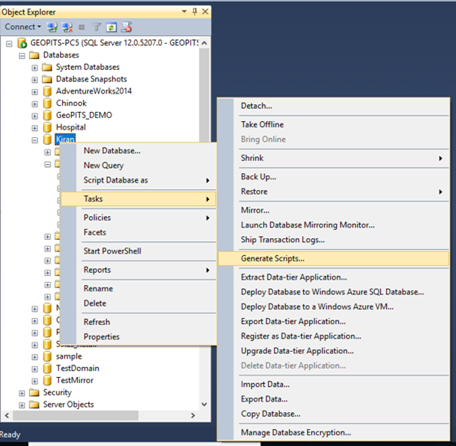Open Script Database as submenu

139,180
